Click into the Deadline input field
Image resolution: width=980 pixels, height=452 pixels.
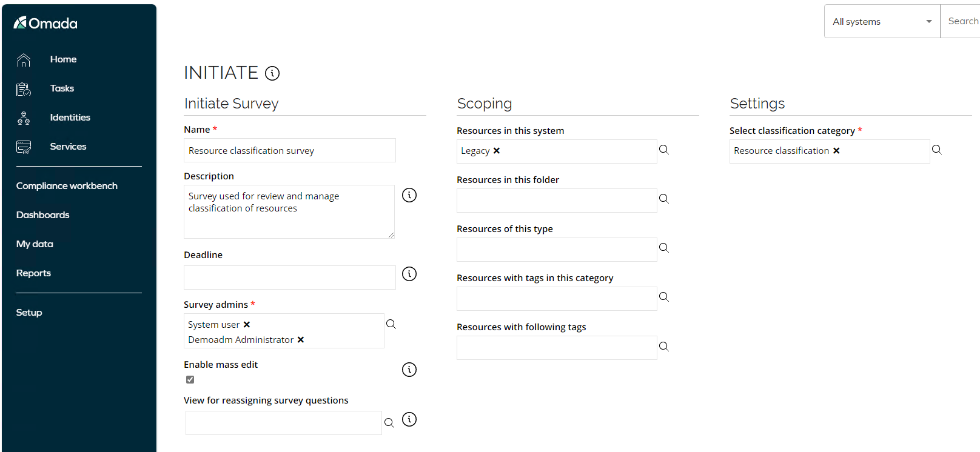click(x=290, y=278)
